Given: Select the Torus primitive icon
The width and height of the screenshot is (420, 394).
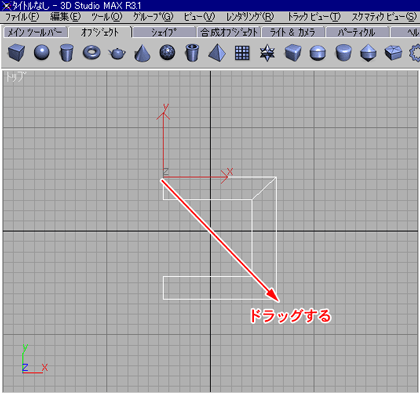Looking at the screenshot, I should (92, 53).
